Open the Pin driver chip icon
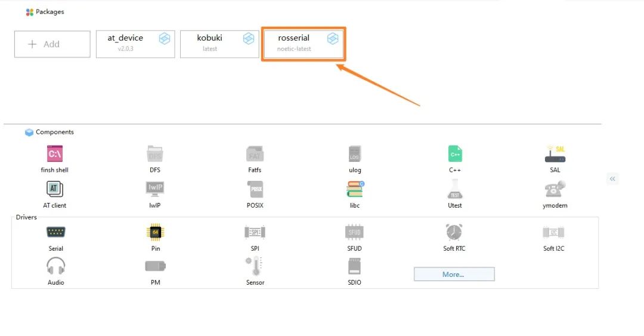644x336 pixels. click(x=155, y=232)
